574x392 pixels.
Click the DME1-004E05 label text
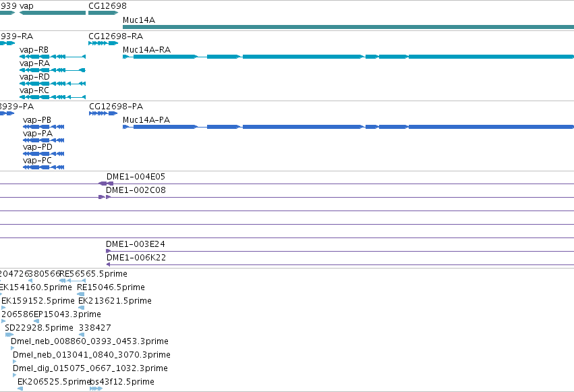point(136,177)
